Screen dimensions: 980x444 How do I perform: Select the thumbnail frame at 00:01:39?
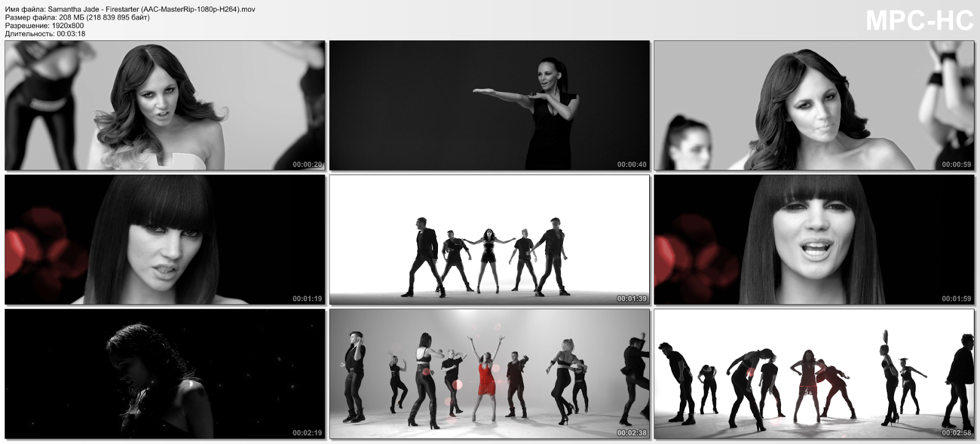(x=489, y=239)
